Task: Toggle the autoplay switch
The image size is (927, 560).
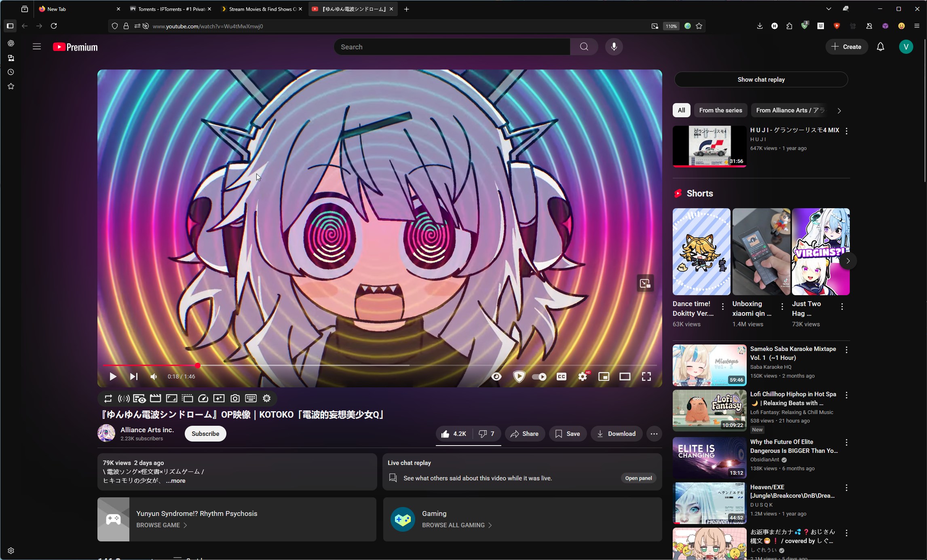Action: 539,376
